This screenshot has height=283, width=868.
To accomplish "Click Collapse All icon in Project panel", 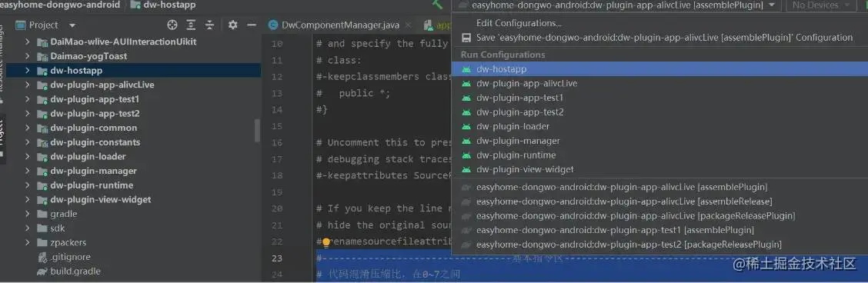I will [x=210, y=25].
